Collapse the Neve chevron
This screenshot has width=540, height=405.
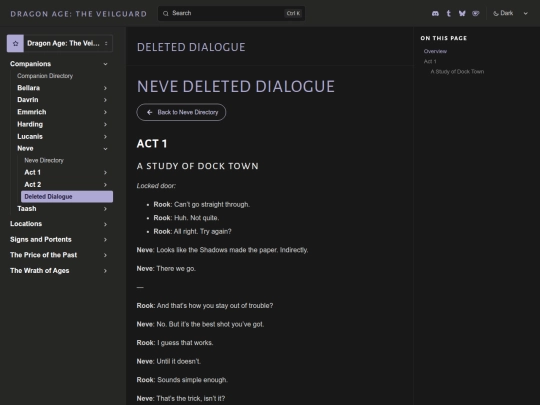(105, 149)
